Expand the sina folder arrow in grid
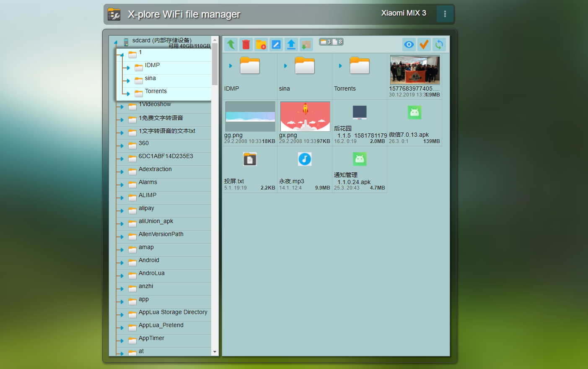 (x=285, y=66)
